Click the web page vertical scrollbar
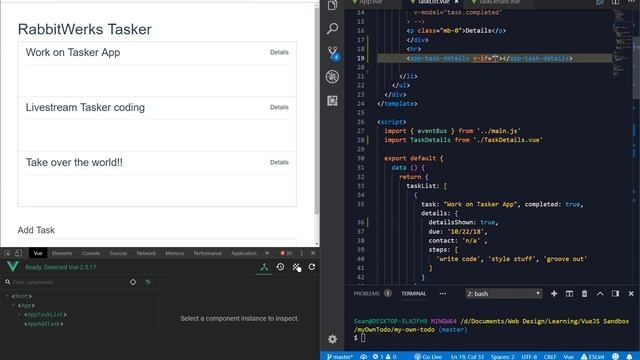 317,110
